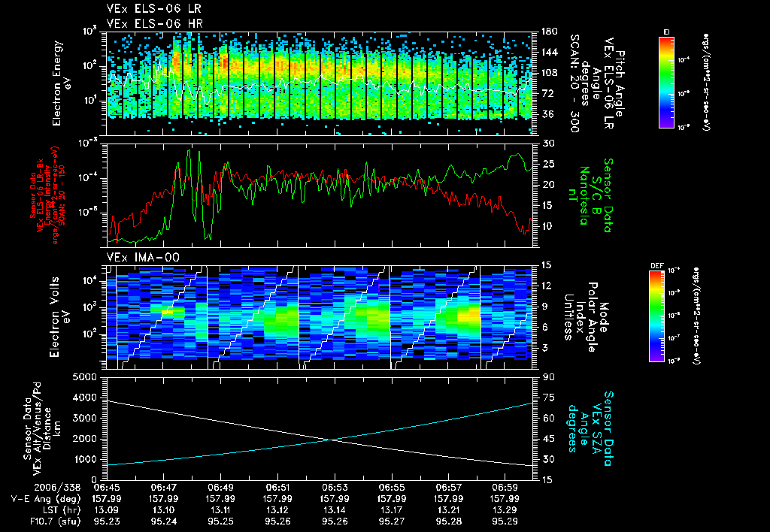Click the 180 pitch angle tick
The image size is (770, 532).
tap(550, 32)
